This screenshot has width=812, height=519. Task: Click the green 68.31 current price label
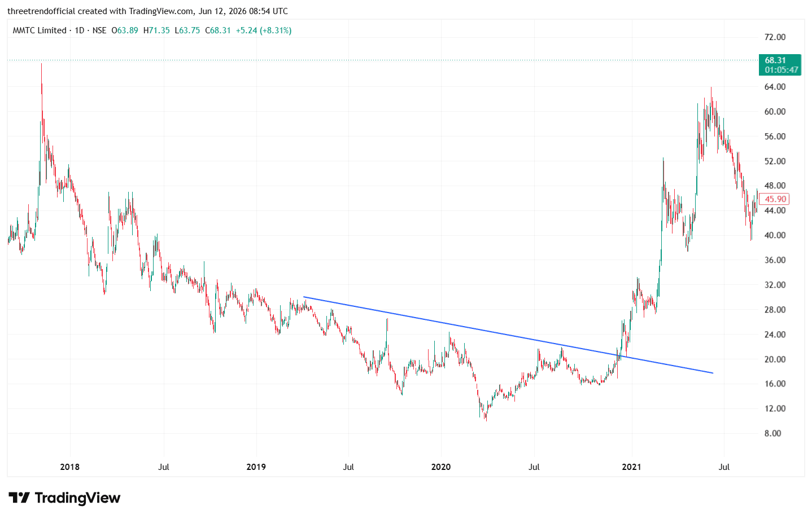pos(780,65)
